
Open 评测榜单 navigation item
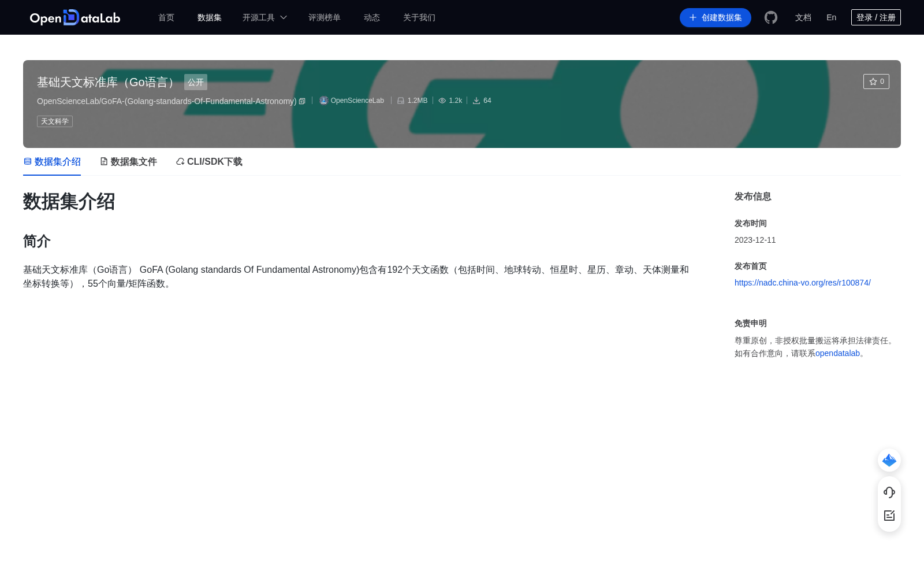pyautogui.click(x=325, y=17)
